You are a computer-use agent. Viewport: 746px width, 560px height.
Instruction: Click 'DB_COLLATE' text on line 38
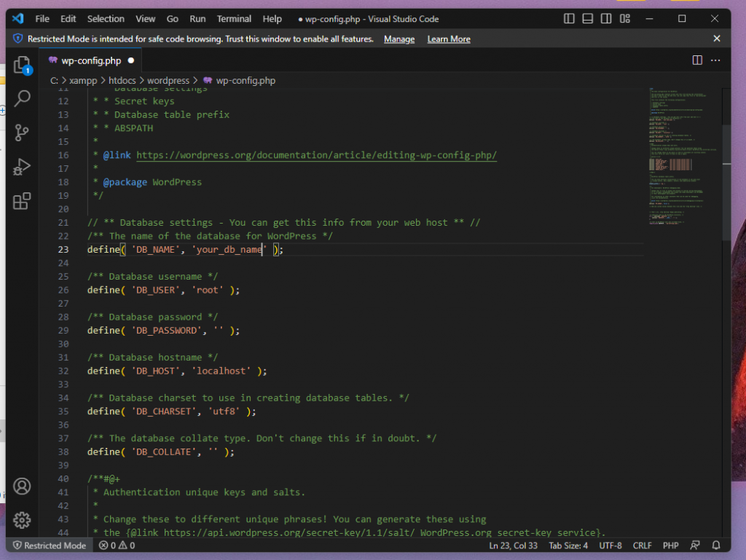click(x=164, y=451)
